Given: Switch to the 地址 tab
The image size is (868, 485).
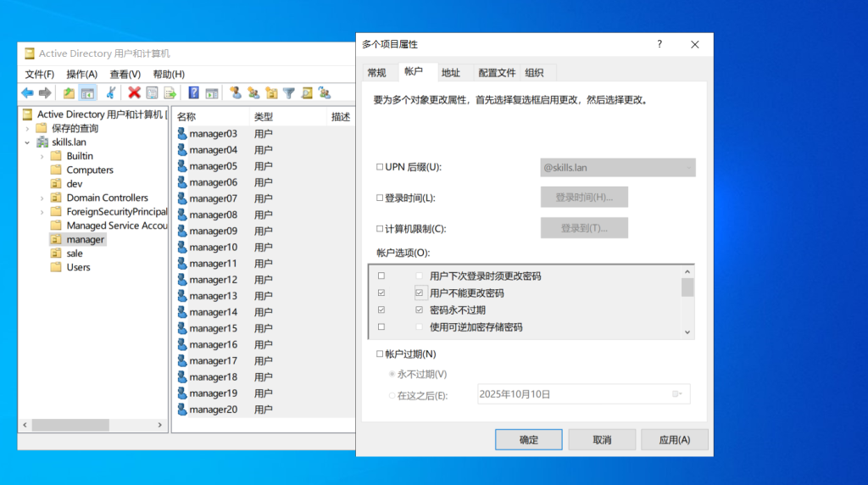Looking at the screenshot, I should pos(451,73).
